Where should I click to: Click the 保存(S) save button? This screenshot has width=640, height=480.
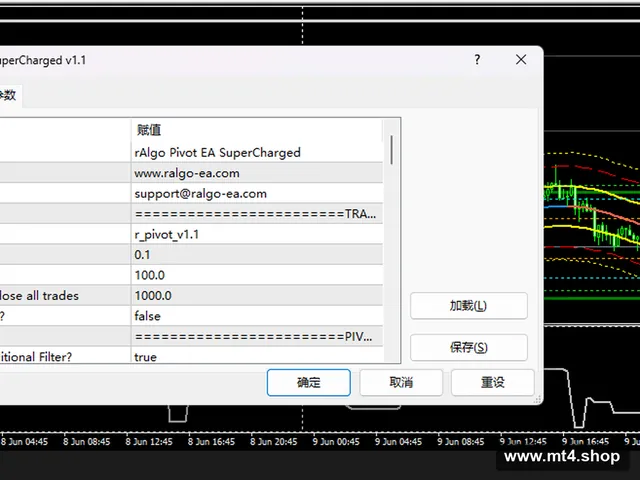pyautogui.click(x=469, y=347)
